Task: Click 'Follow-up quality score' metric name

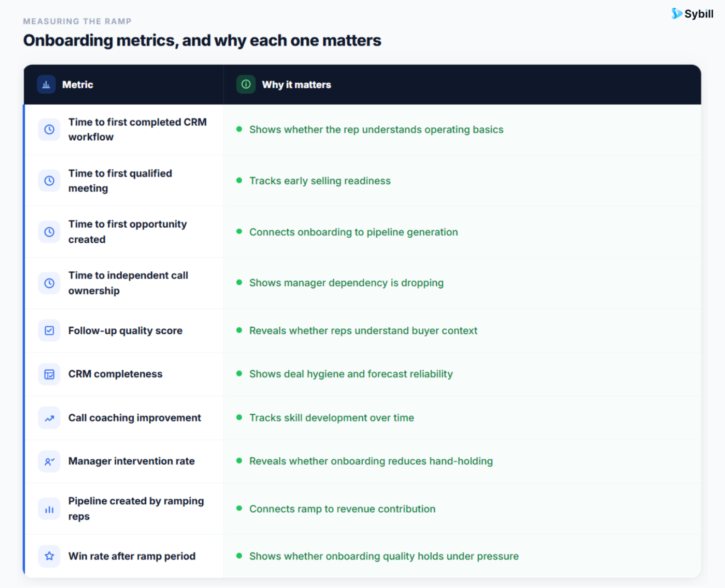Action: 126,331
